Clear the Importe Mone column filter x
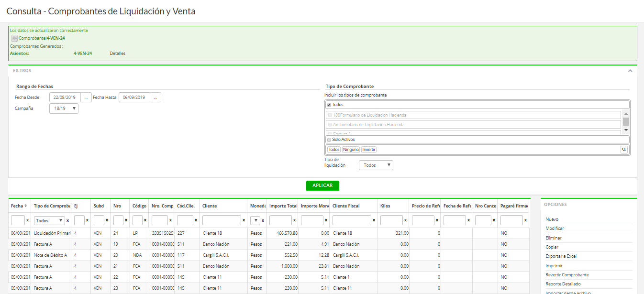 click(326, 221)
